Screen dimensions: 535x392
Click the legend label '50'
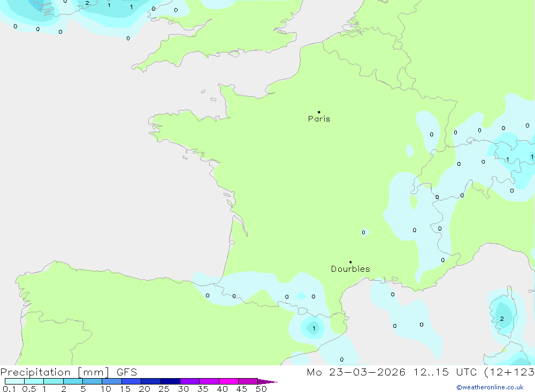coord(261,389)
